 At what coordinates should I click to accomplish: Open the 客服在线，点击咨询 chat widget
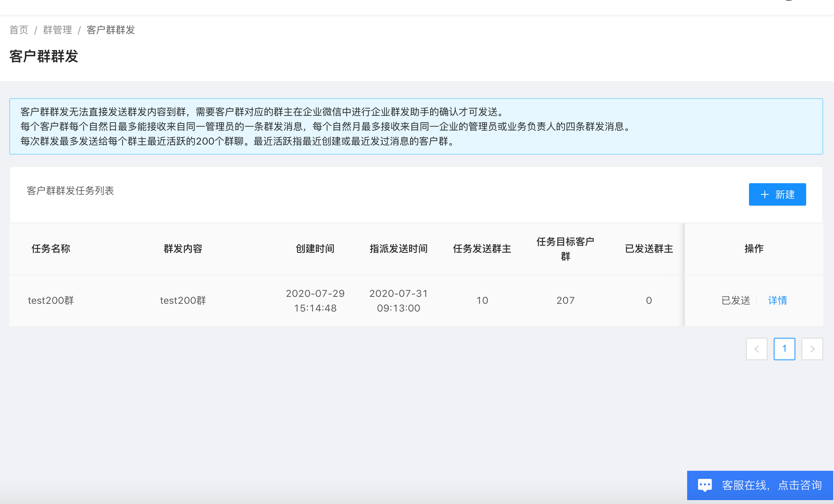(760, 485)
